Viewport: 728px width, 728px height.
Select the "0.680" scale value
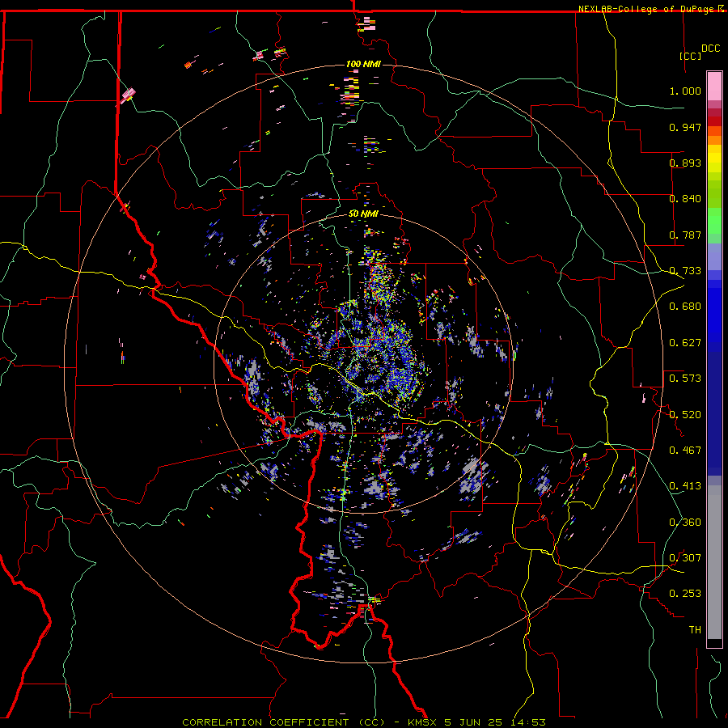click(685, 307)
